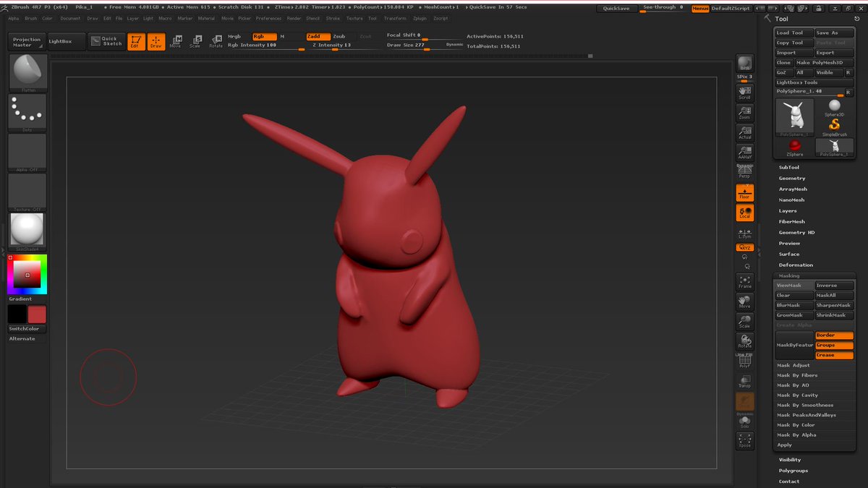Open the Dots stroke selector
Image resolution: width=868 pixels, height=488 pixels.
27,113
